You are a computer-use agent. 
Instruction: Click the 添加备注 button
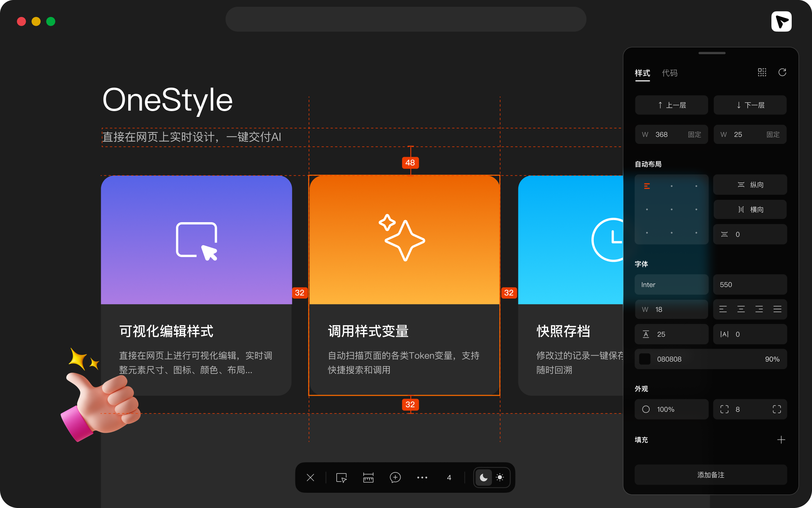click(710, 475)
